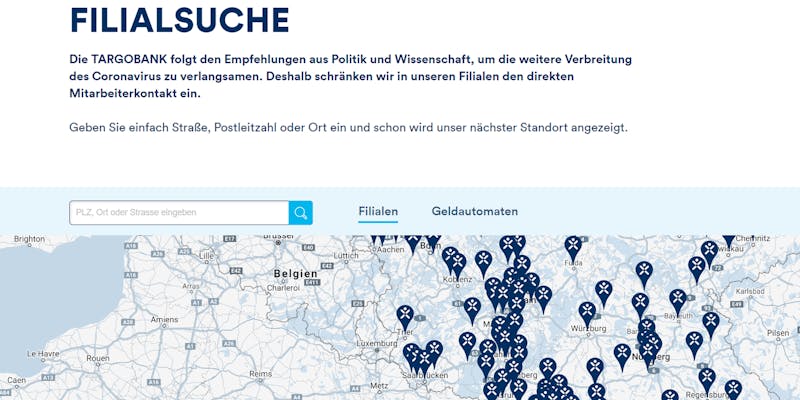Click the pin east of Bayreuth near the Czech border
Screen dimensions: 800x400
711,324
